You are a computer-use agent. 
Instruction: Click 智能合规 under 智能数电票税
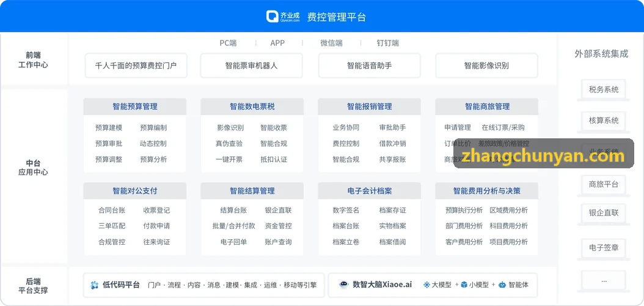click(x=274, y=144)
